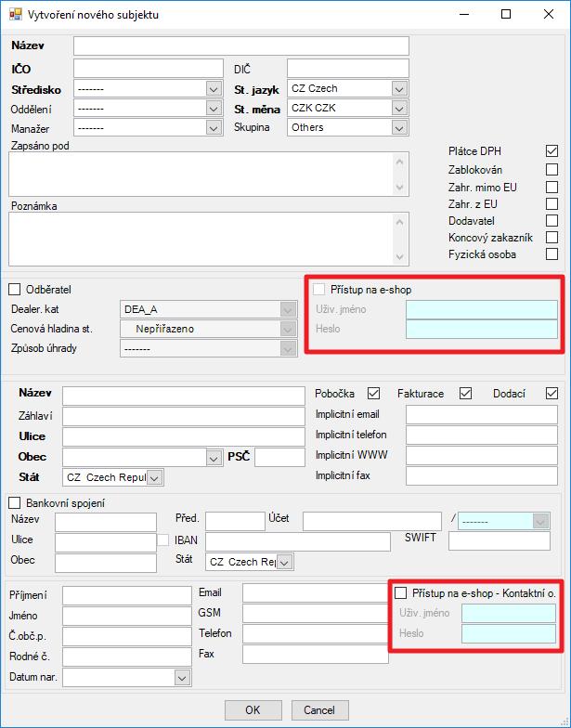Open the Středisko dropdown
571x728 pixels.
click(x=214, y=89)
